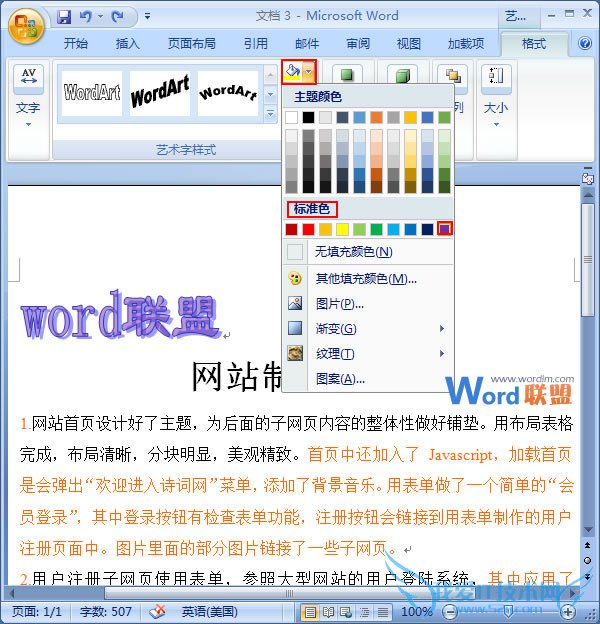Switch to the 审阅 tab
The image size is (600, 624).
(358, 43)
